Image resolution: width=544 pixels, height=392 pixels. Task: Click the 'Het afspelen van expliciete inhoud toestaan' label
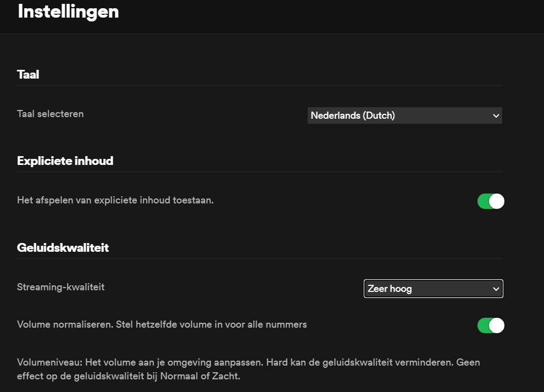(115, 200)
